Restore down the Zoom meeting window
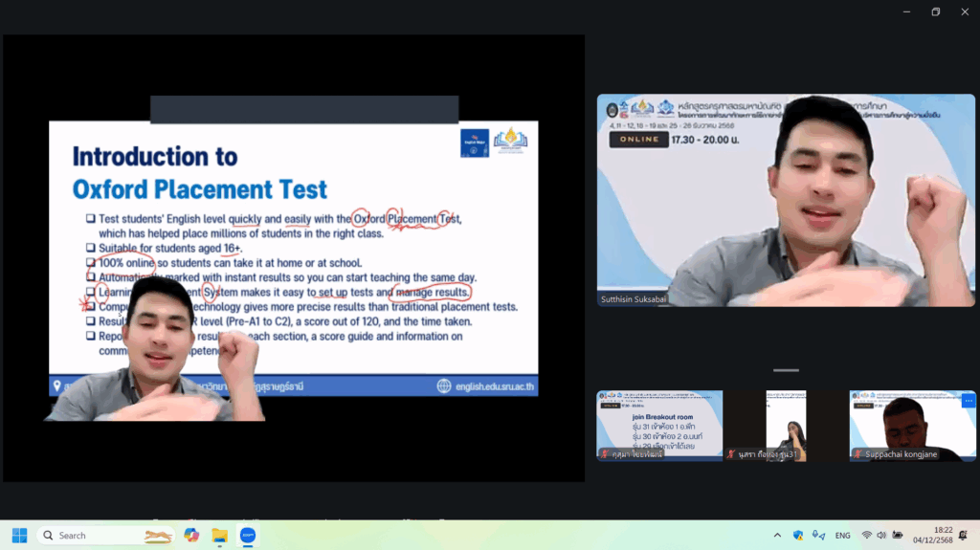This screenshot has height=550, width=980. (935, 11)
